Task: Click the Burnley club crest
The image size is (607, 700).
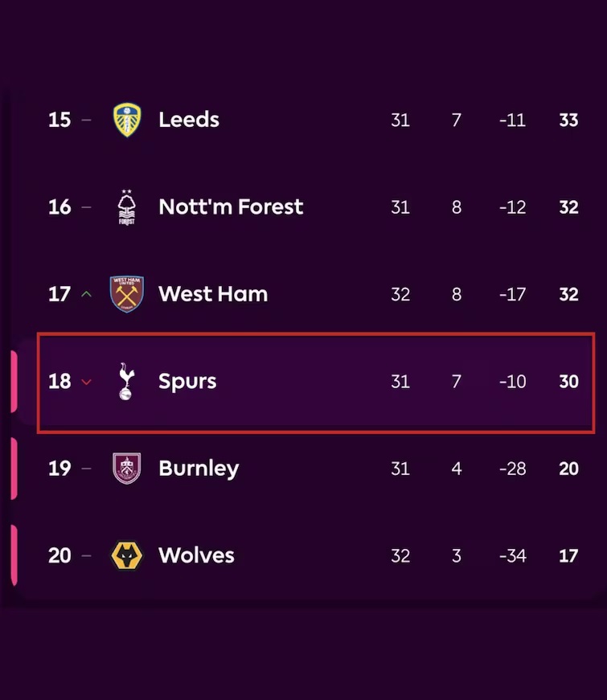Action: pyautogui.click(x=126, y=469)
